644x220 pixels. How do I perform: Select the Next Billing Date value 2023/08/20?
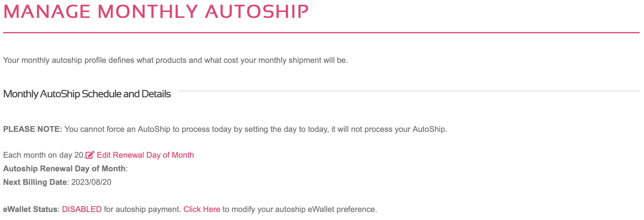(x=91, y=182)
